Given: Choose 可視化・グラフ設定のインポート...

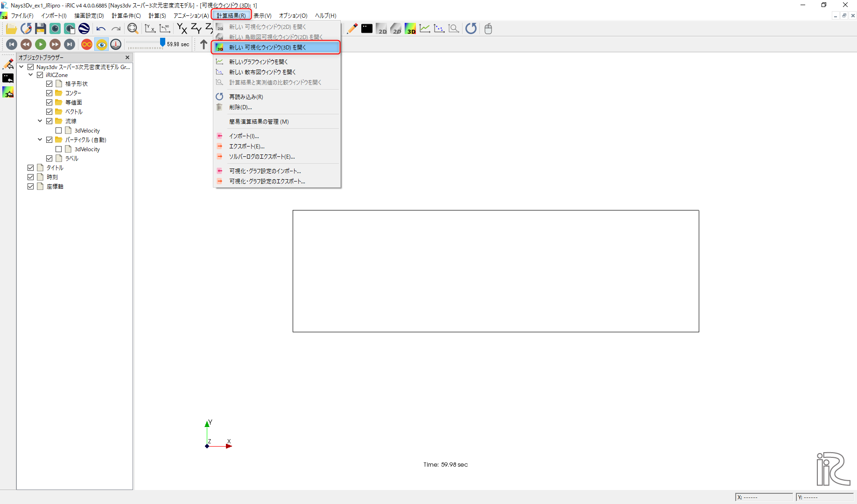Looking at the screenshot, I should [x=276, y=171].
